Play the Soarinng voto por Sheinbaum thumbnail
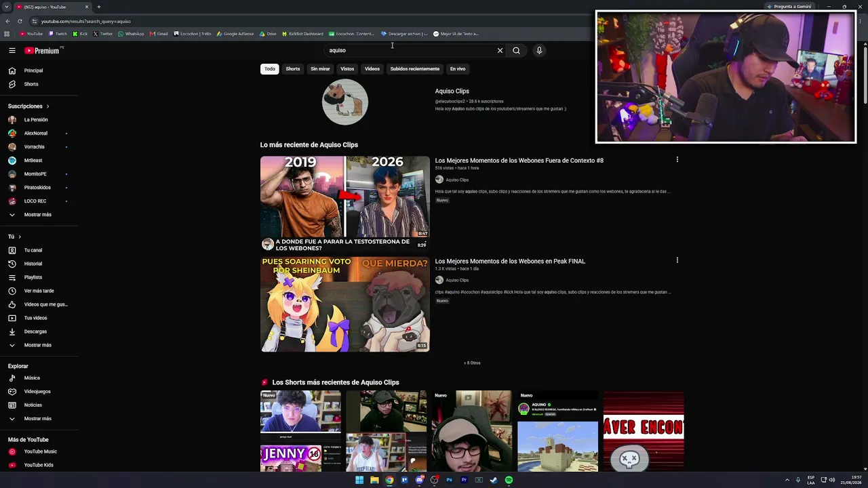 coord(345,304)
